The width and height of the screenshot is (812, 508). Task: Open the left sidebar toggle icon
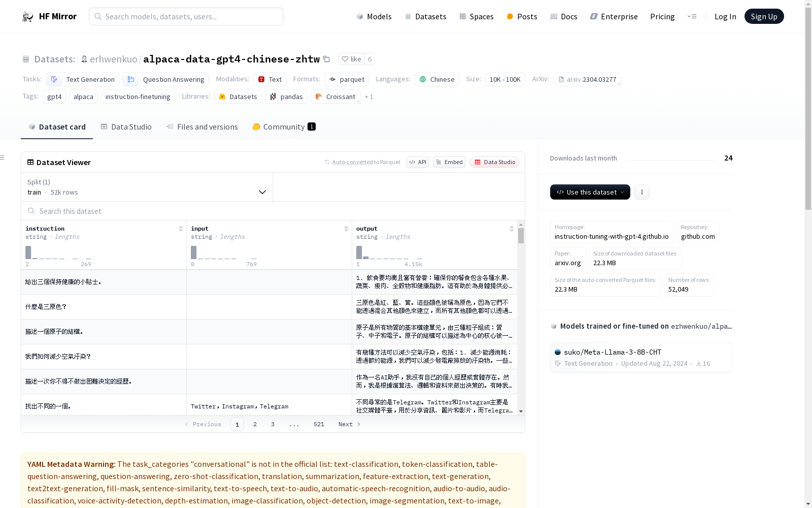(2, 157)
